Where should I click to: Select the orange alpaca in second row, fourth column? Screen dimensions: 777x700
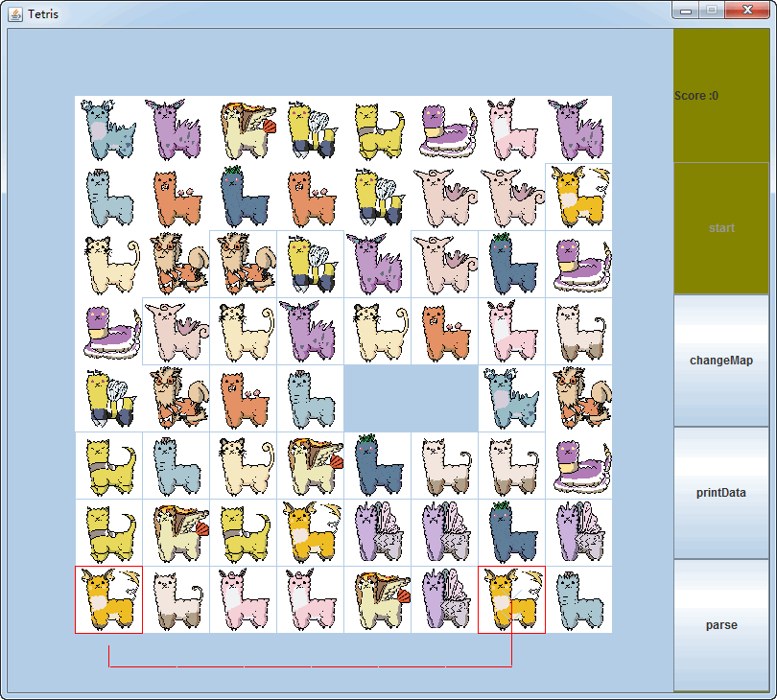click(310, 198)
